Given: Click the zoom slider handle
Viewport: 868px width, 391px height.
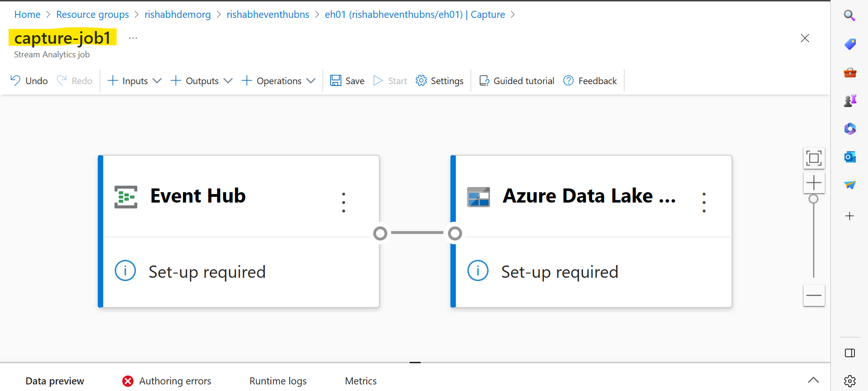Looking at the screenshot, I should [813, 199].
